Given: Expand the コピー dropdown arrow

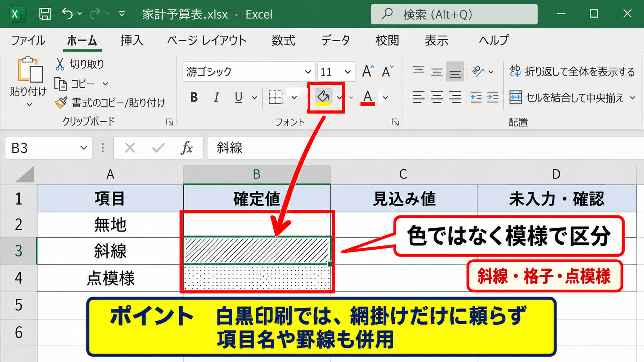Looking at the screenshot, I should point(105,83).
